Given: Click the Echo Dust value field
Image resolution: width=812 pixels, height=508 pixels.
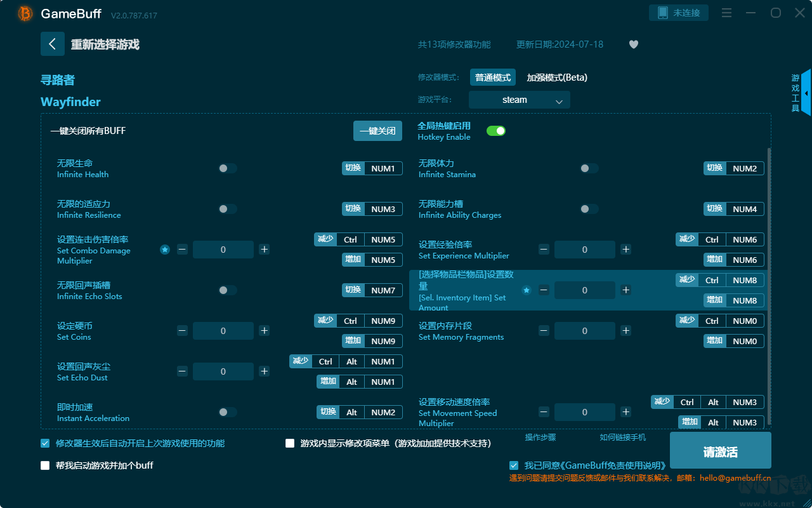Looking at the screenshot, I should click(223, 371).
